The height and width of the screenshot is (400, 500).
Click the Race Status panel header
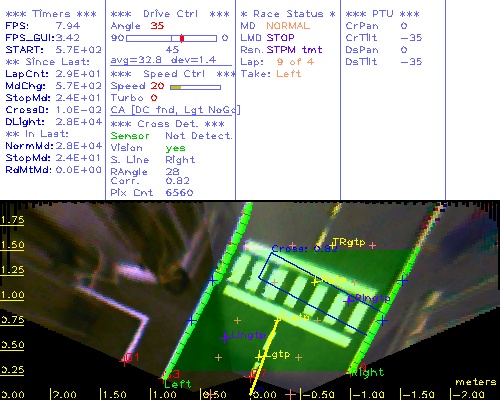pyautogui.click(x=288, y=14)
